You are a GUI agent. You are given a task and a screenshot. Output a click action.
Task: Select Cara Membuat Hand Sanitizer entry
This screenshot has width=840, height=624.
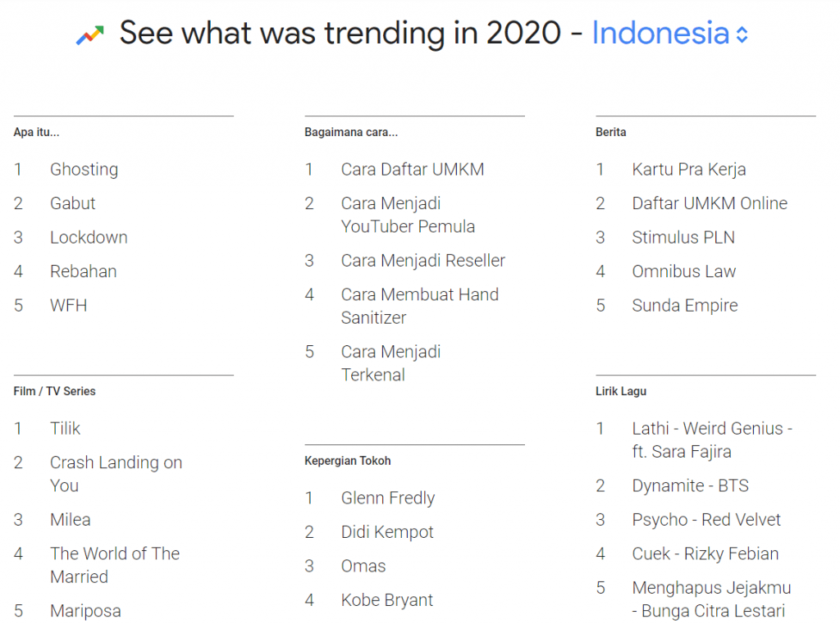click(419, 306)
